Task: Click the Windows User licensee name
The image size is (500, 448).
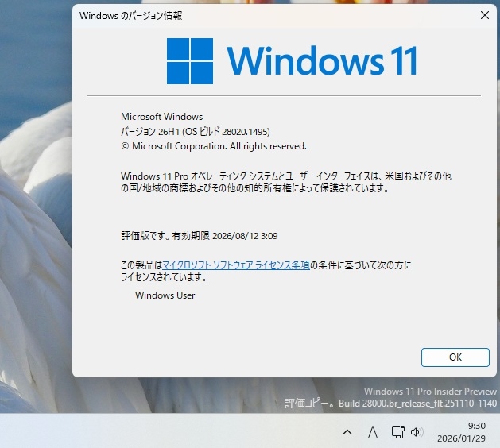Action: coord(165,295)
